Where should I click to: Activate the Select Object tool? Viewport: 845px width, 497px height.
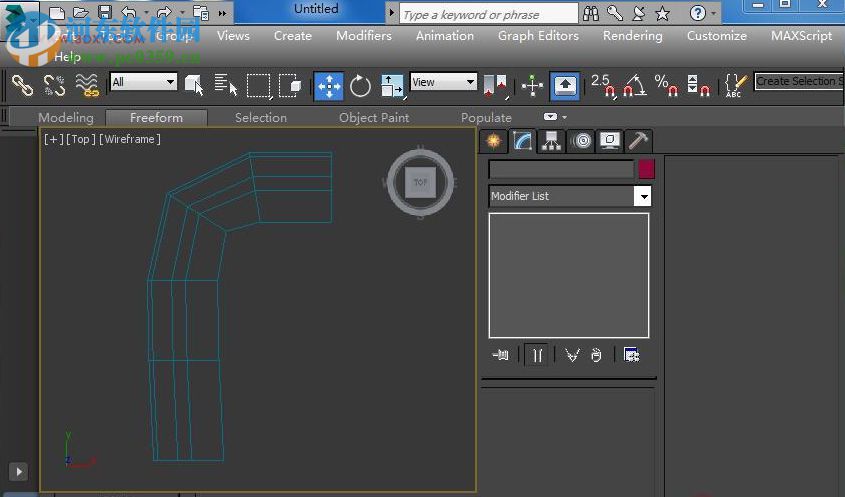[194, 85]
